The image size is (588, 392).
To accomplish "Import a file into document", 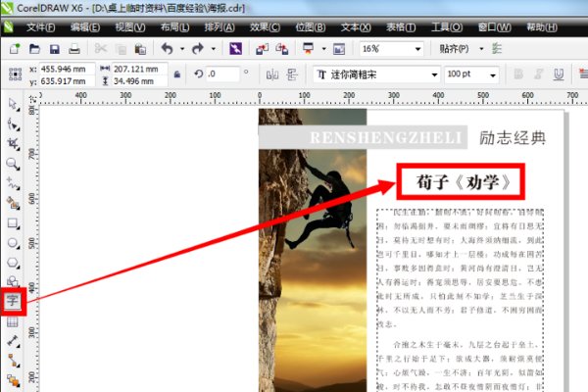I will pos(262,49).
